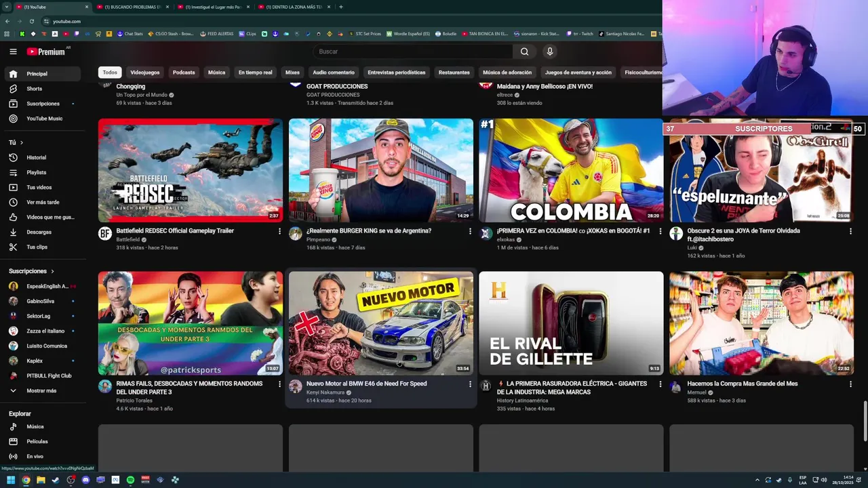Open Kenyi Nakamura channel avatar
This screenshot has height=488, width=868.
(296, 386)
